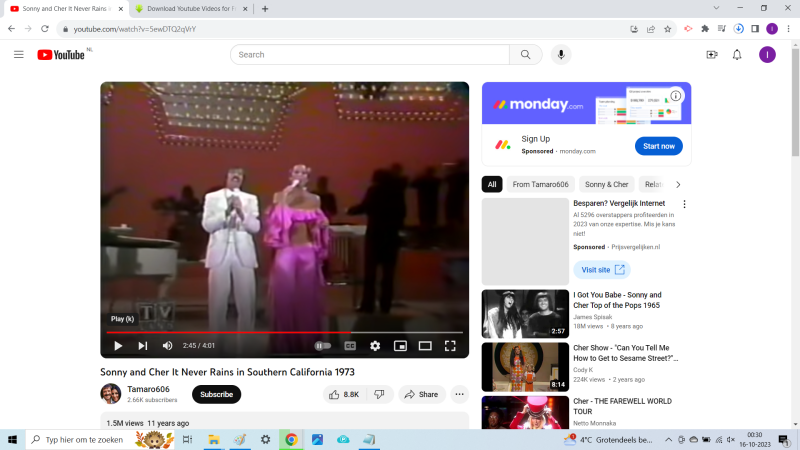Switch to theater mode

[425, 346]
